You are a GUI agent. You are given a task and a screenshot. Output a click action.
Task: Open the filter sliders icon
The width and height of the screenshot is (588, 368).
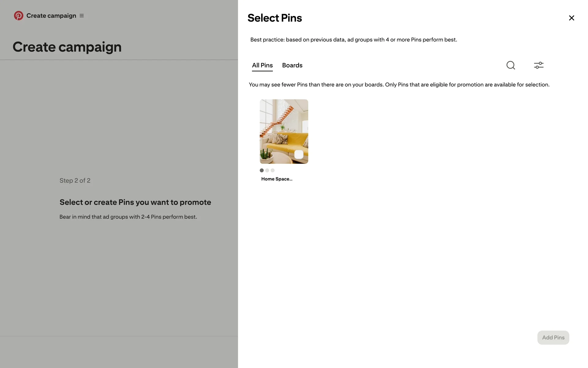(538, 65)
